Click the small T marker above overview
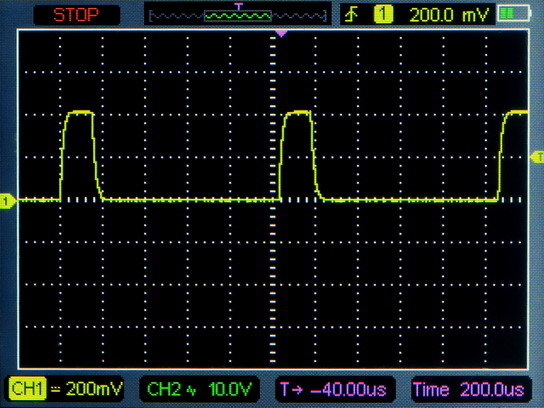Viewport: 544px width, 408px height. click(238, 6)
